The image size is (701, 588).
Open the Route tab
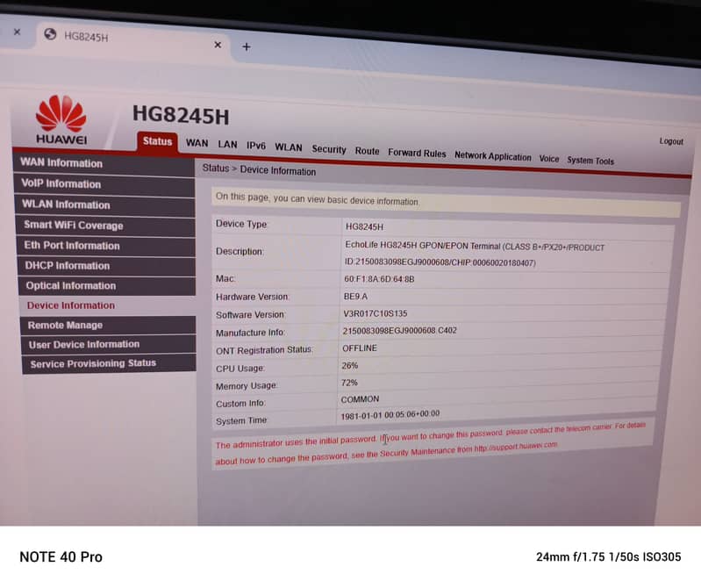pos(367,151)
